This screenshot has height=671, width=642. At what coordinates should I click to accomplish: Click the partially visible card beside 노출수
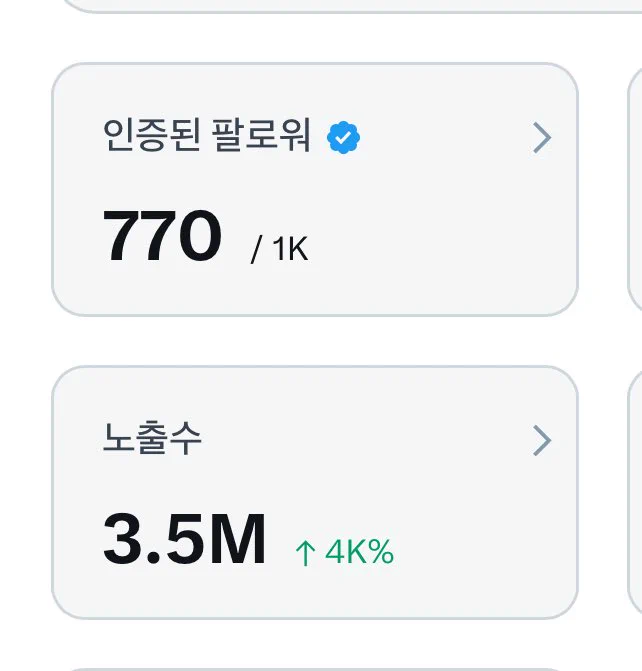pos(635,492)
